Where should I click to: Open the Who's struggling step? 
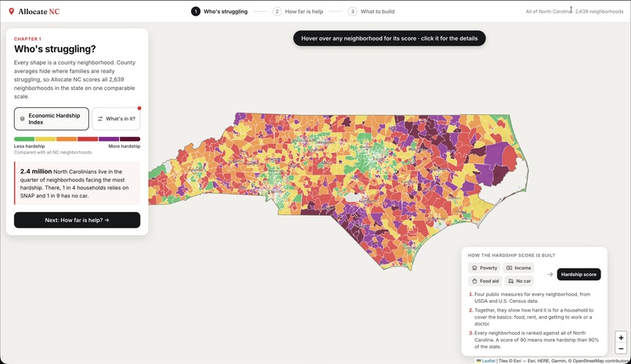219,11
